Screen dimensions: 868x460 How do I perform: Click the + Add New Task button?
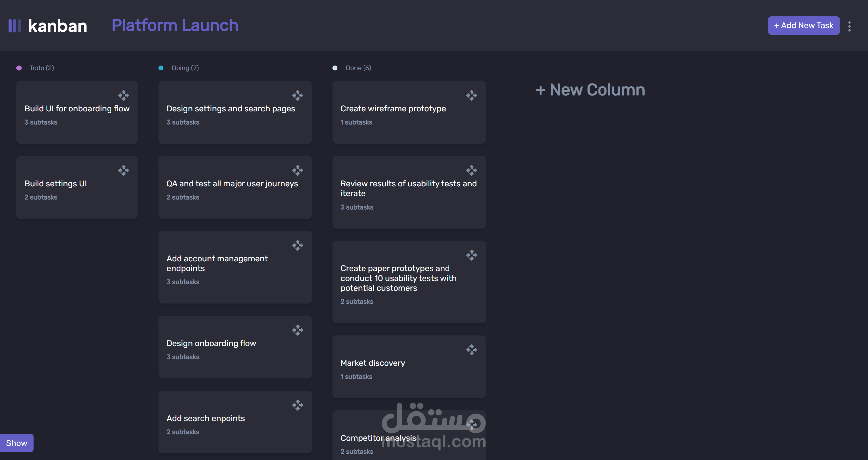click(x=803, y=26)
